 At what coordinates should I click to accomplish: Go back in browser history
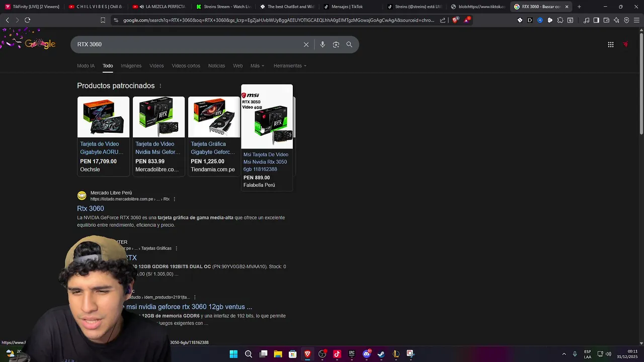(x=7, y=20)
